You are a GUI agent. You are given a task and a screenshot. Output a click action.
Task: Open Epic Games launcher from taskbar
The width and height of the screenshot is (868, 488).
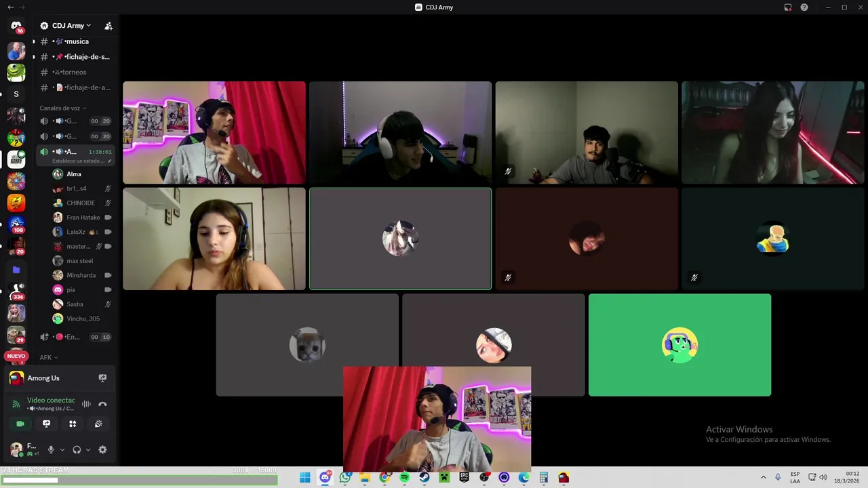464,478
